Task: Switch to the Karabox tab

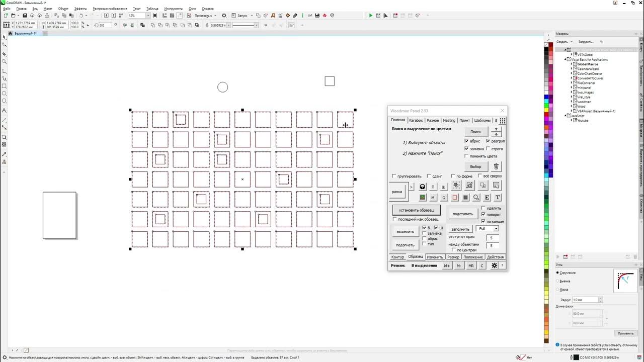Action: click(x=416, y=121)
